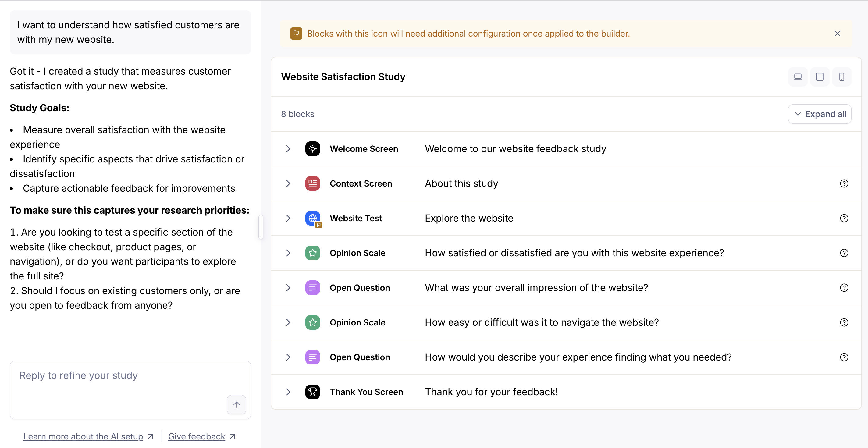Click Expand all button
The image size is (868, 448).
(x=820, y=114)
